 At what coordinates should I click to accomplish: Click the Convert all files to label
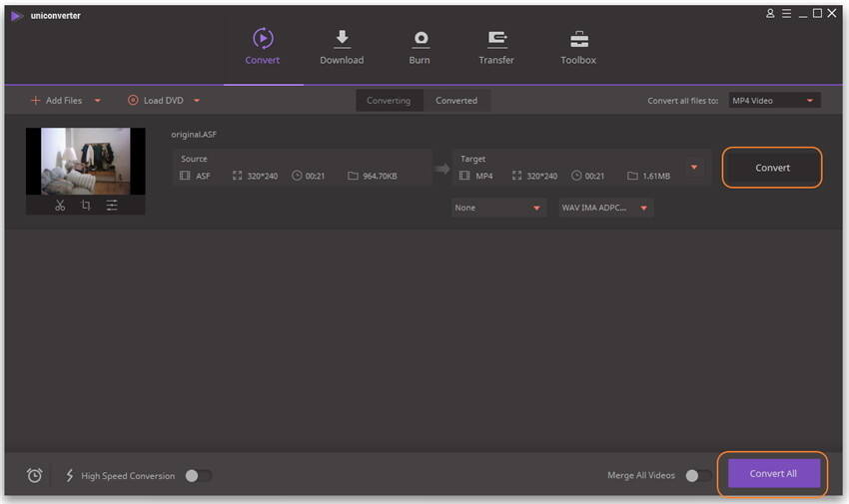click(683, 101)
